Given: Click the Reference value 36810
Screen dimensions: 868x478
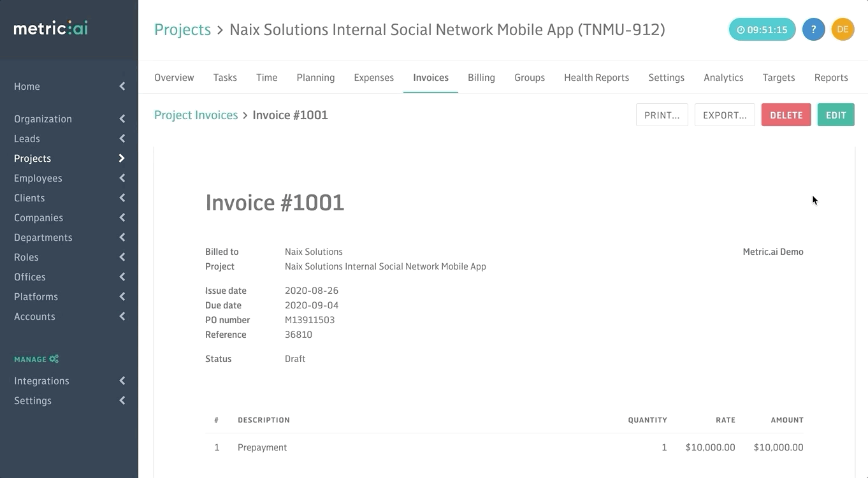Looking at the screenshot, I should pos(298,335).
